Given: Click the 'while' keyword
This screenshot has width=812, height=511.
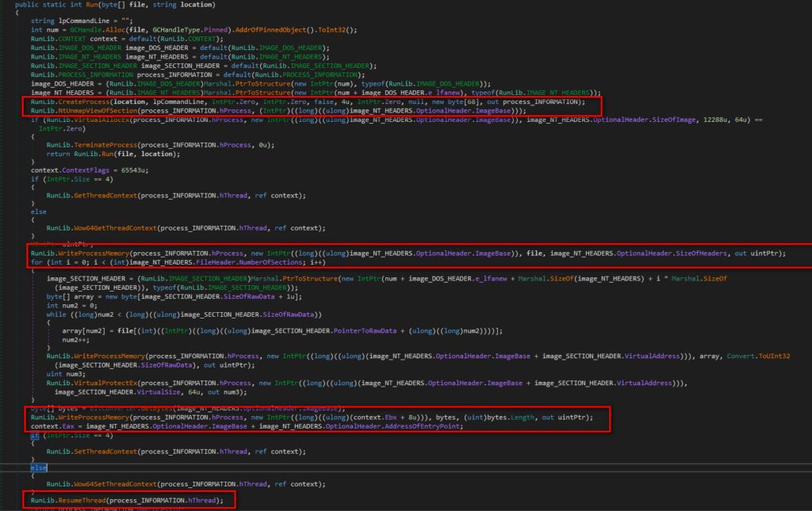Looking at the screenshot, I should coord(56,315).
